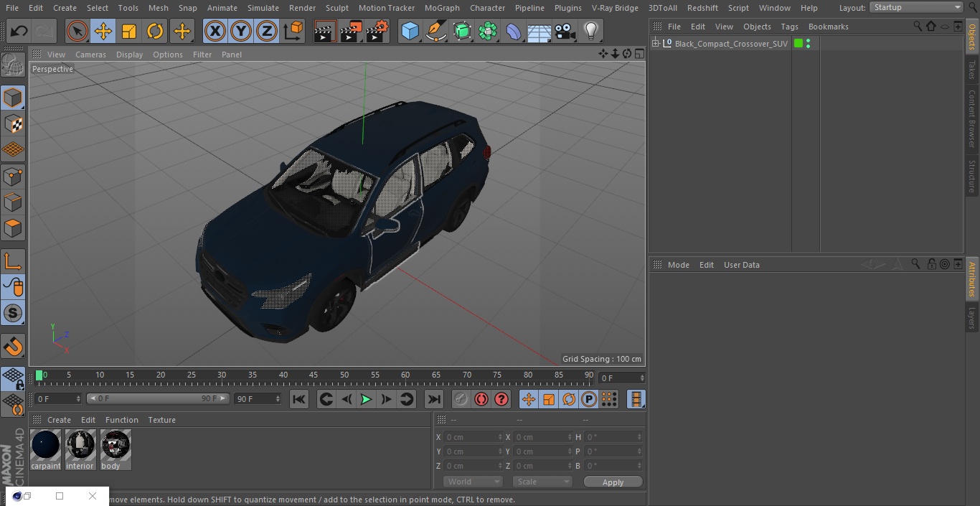
Task: Toggle coordinate system icon
Action: [293, 31]
